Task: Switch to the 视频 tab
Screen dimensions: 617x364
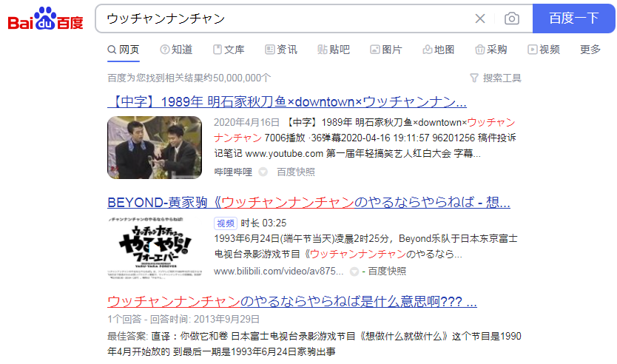Action: [x=544, y=50]
